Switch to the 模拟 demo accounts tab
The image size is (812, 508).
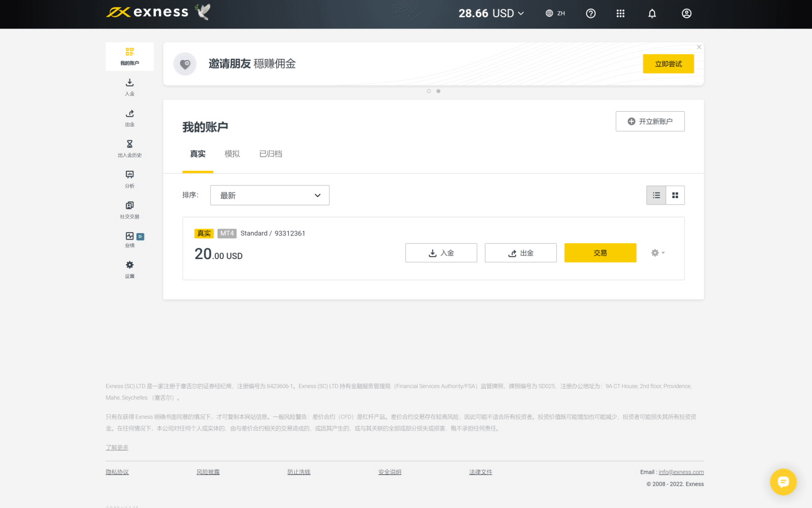[x=232, y=154]
